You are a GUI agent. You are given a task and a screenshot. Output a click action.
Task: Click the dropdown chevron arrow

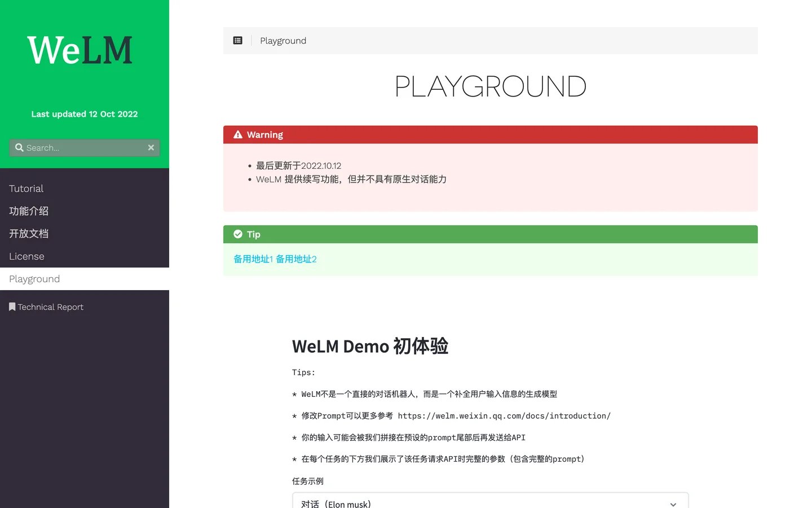click(x=673, y=504)
